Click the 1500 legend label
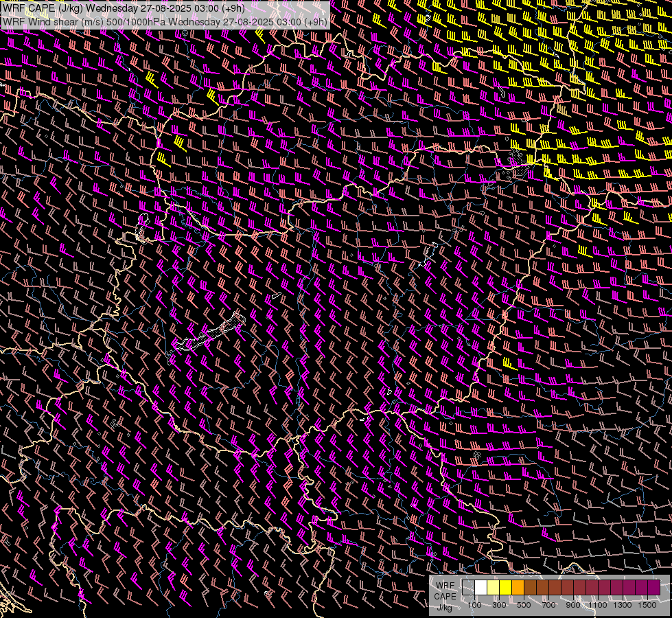Image resolution: width=672 pixels, height=618 pixels. (x=647, y=605)
